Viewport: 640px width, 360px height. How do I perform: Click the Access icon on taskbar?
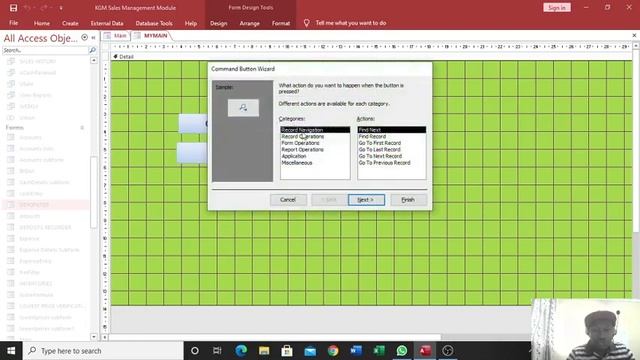point(425,351)
